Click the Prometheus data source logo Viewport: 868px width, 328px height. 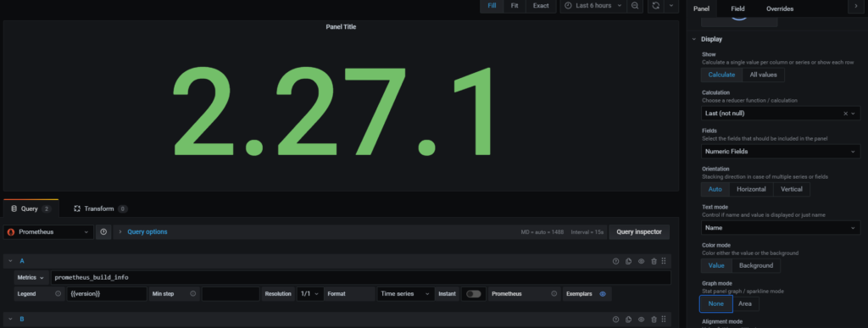[11, 231]
